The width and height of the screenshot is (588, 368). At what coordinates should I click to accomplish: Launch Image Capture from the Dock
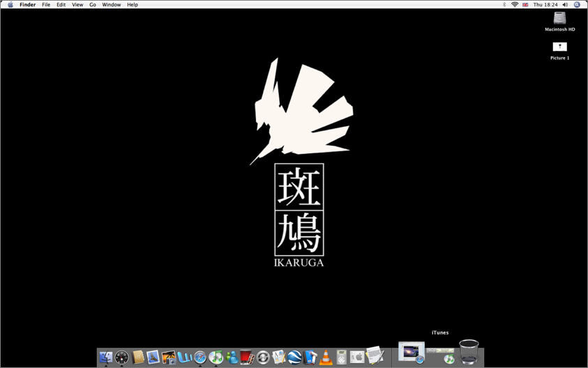coord(169,358)
